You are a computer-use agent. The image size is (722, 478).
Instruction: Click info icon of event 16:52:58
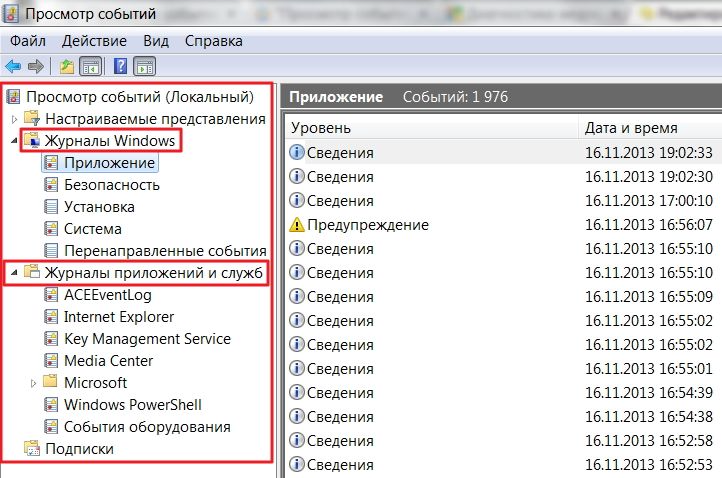pos(297,441)
